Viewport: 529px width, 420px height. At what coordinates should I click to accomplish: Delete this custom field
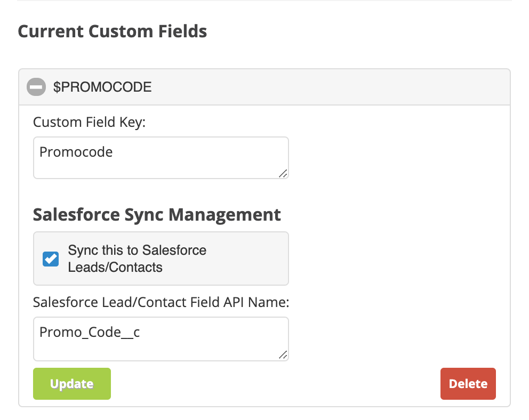468,383
